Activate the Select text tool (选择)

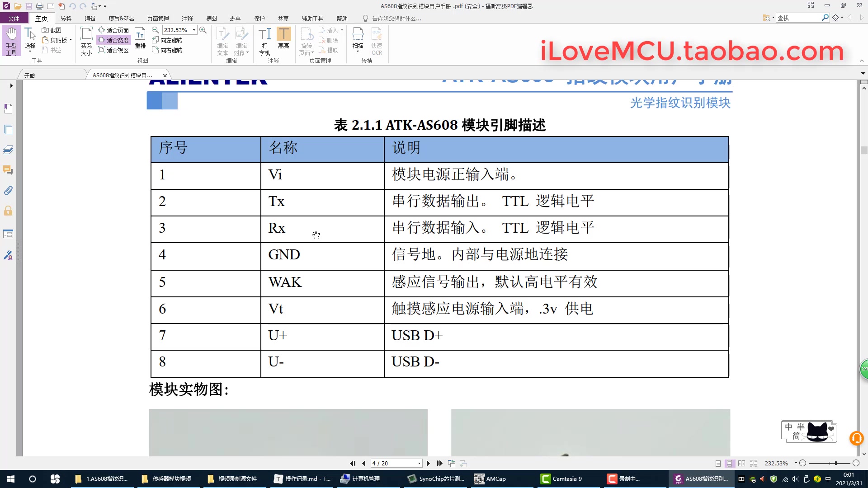click(x=30, y=39)
